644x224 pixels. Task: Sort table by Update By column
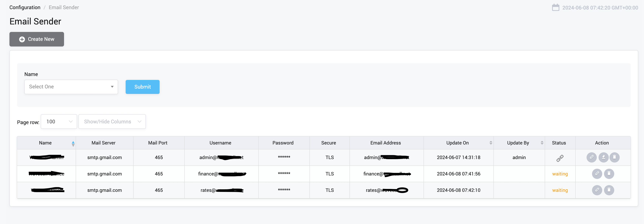tap(542, 143)
